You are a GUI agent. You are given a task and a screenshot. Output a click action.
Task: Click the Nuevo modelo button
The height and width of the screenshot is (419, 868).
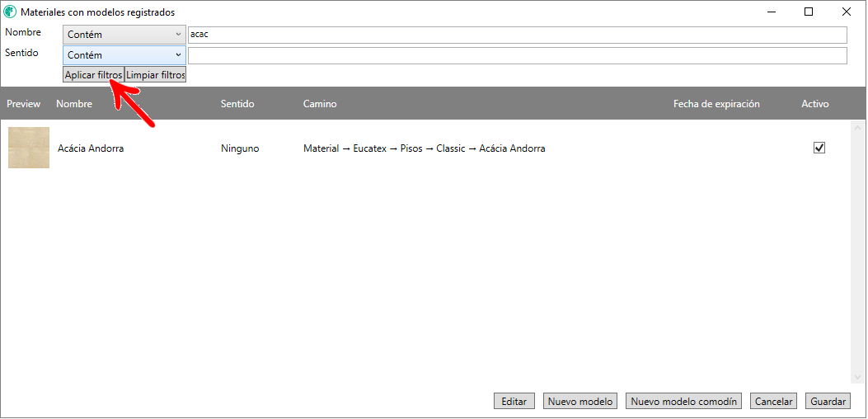click(x=580, y=401)
